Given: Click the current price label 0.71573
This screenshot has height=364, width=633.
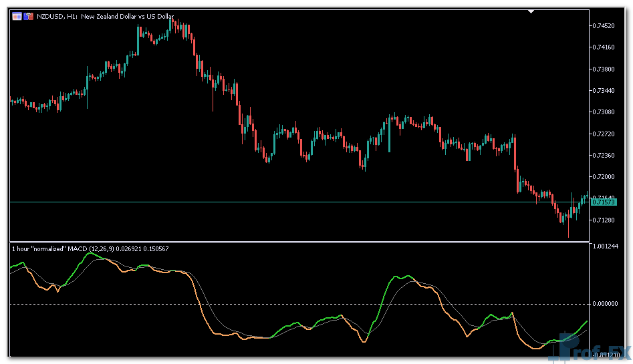Looking at the screenshot, I should [604, 202].
